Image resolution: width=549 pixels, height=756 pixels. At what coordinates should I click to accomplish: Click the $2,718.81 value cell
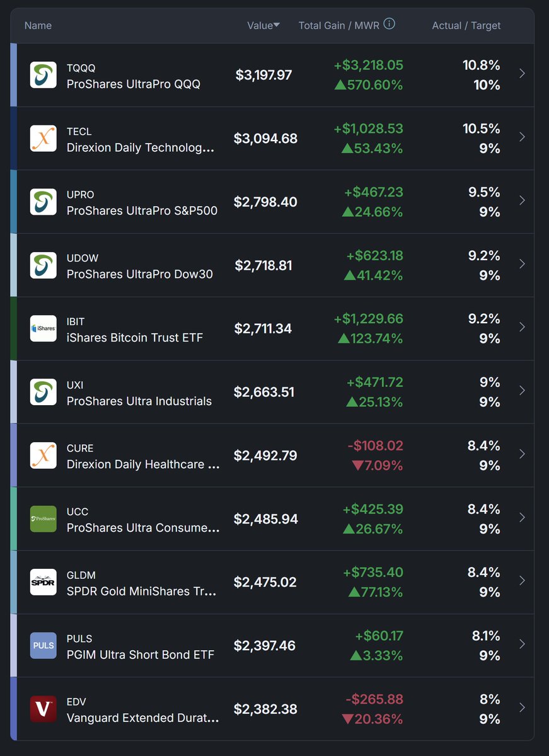263,265
